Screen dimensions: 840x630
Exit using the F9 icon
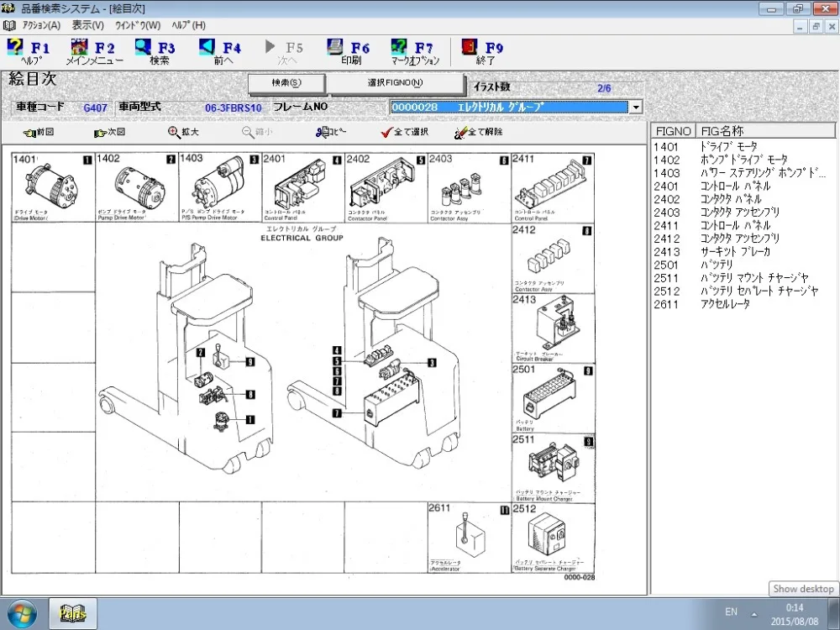tap(483, 51)
